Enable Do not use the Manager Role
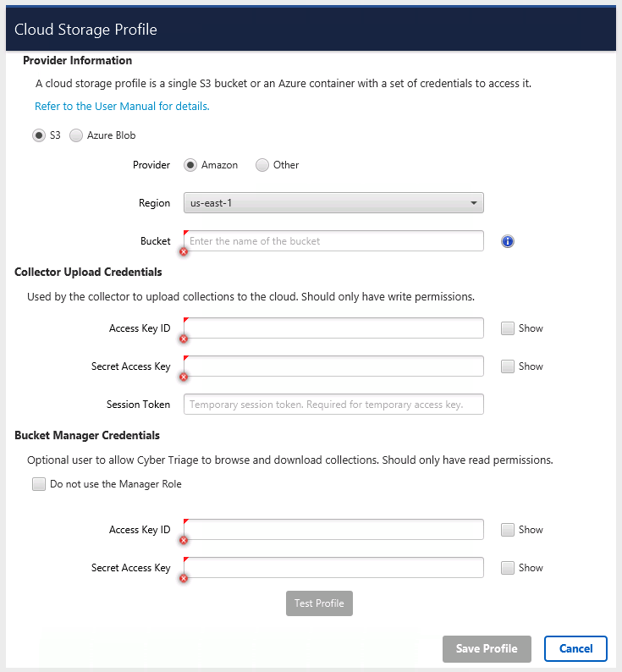The height and width of the screenshot is (672, 622). coord(39,484)
